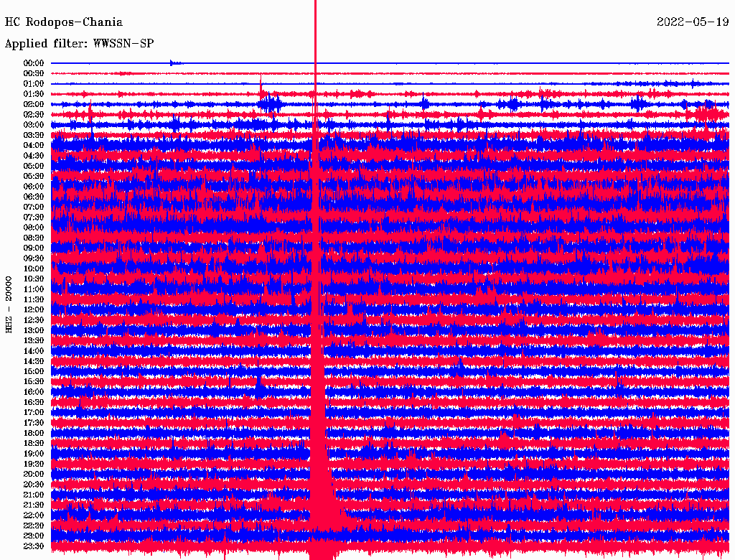Select the 04:30 trace label
Image resolution: width=735 pixels, height=560 pixels.
pyautogui.click(x=34, y=156)
